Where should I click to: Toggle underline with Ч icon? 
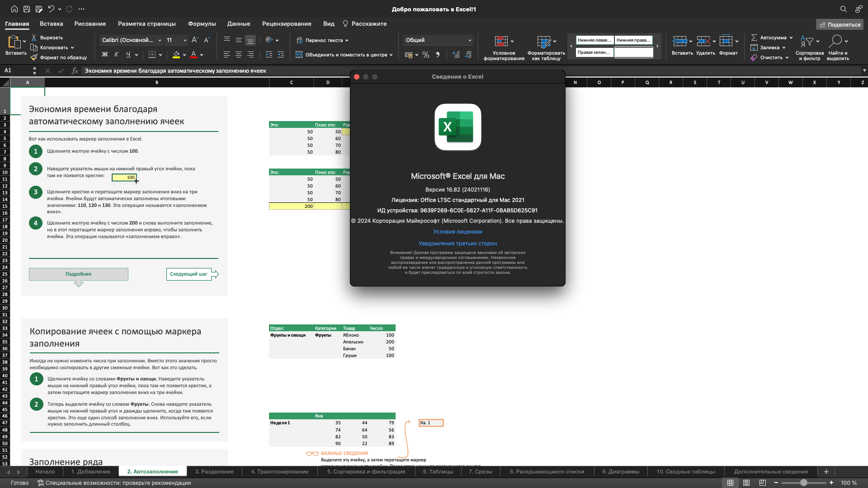(128, 55)
